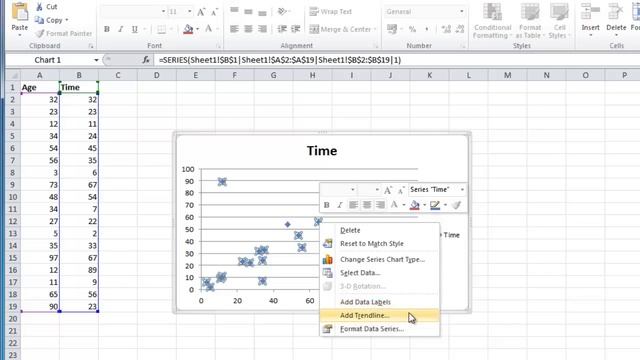
Task: Click the ribbon Font Color letter A
Action: (x=209, y=29)
